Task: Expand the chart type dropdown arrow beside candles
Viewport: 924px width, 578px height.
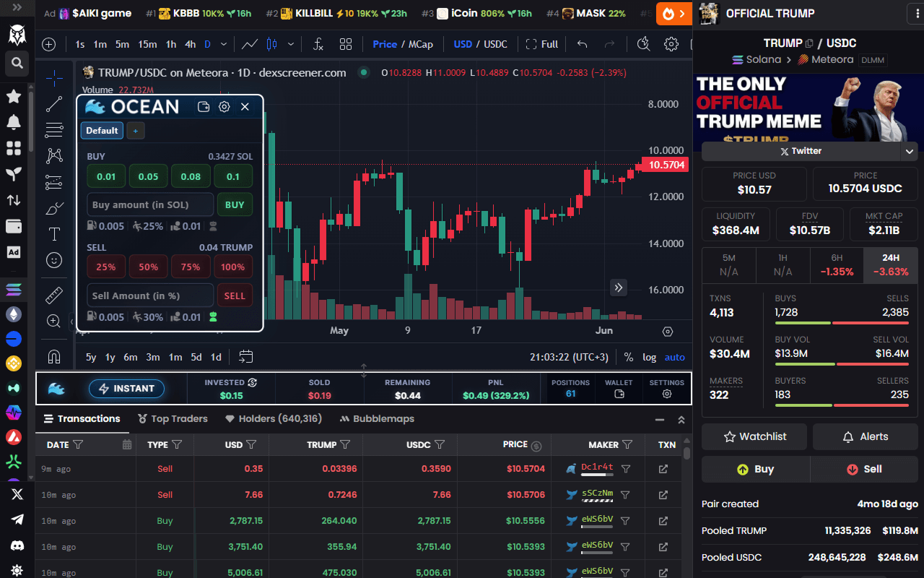Action: click(292, 44)
